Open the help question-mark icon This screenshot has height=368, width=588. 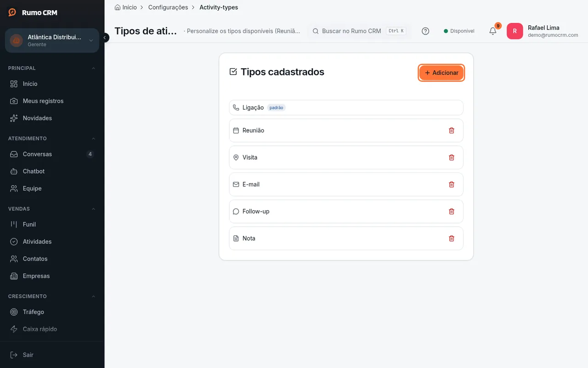(x=425, y=31)
